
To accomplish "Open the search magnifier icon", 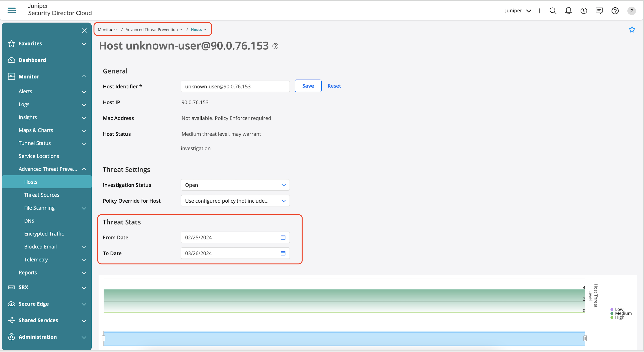I will (553, 11).
